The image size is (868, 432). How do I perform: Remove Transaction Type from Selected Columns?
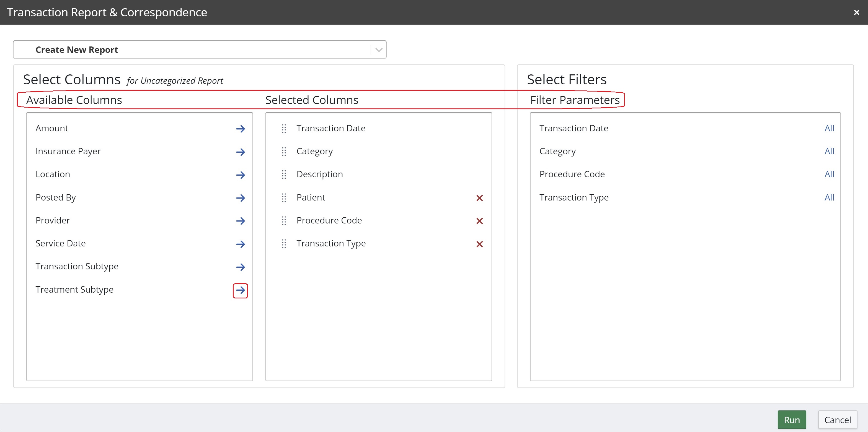479,244
